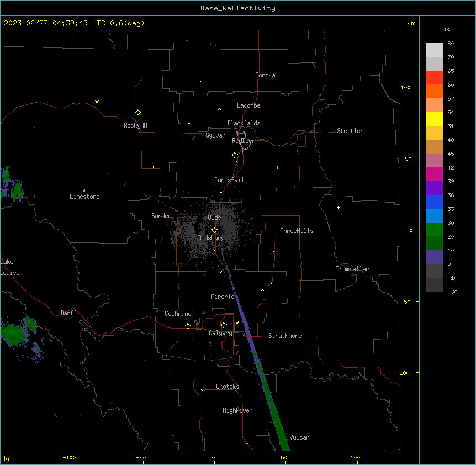Screen dimensions: 476x465
Task: Click the Base_Reflectivity title text
Action: [x=238, y=8]
